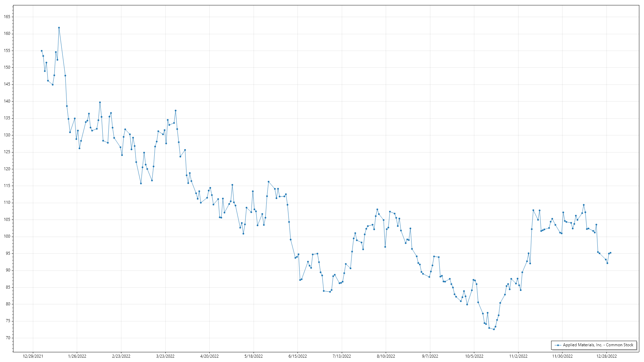Image resolution: width=644 pixels, height=362 pixels.
Task: Click the last data point on the line
Action: click(610, 253)
